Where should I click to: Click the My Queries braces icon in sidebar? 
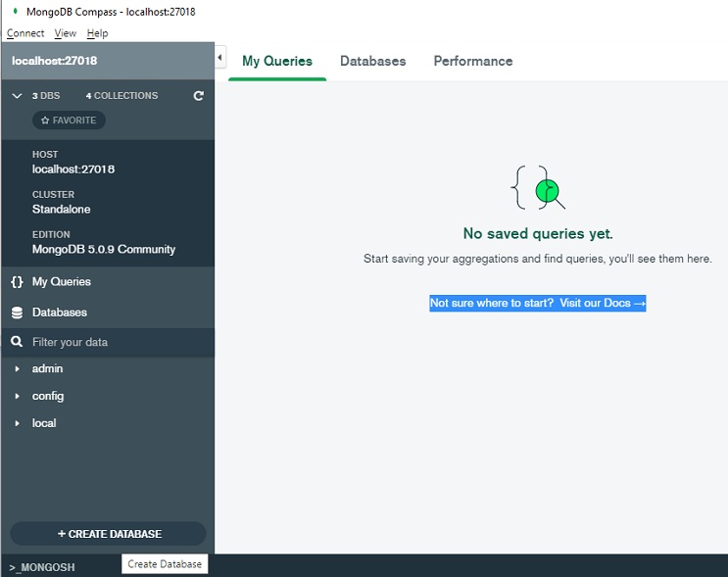point(17,282)
